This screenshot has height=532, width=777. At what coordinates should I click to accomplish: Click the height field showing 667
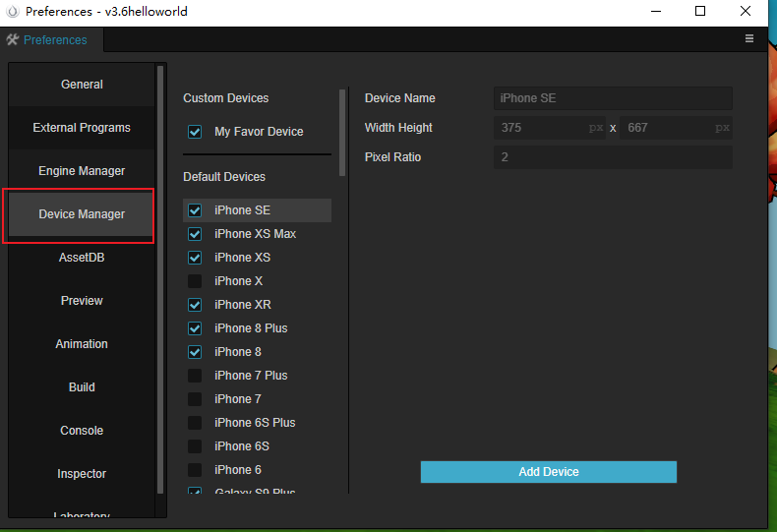pos(676,128)
